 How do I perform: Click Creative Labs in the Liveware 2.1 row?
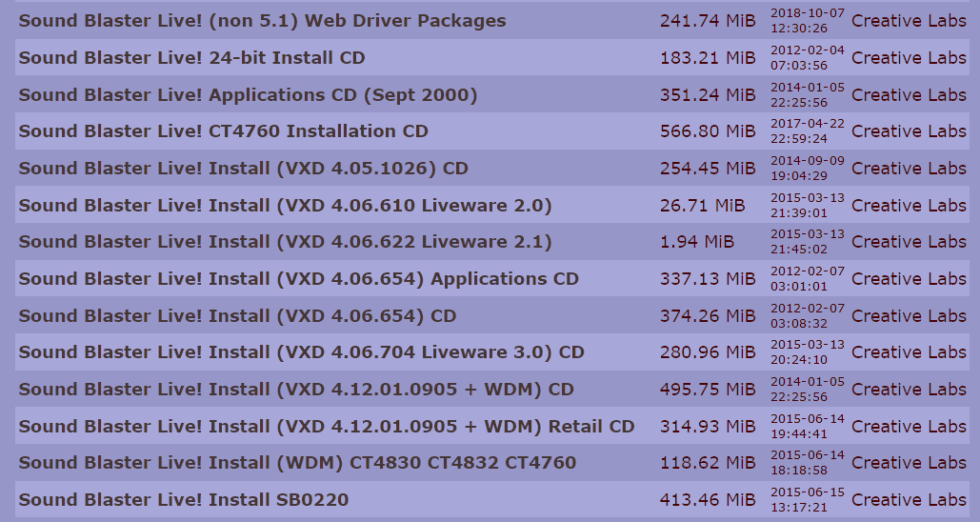click(x=909, y=241)
